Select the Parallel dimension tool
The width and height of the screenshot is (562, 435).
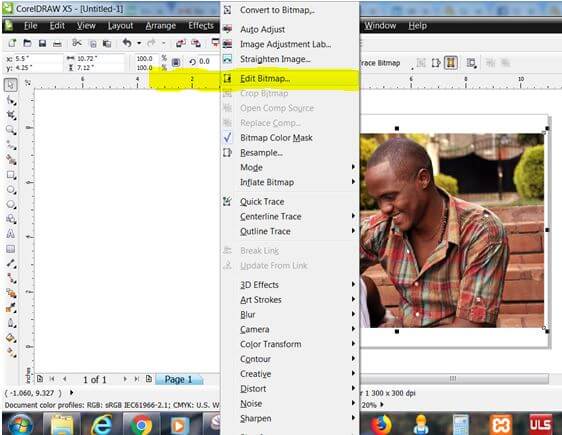[x=11, y=263]
